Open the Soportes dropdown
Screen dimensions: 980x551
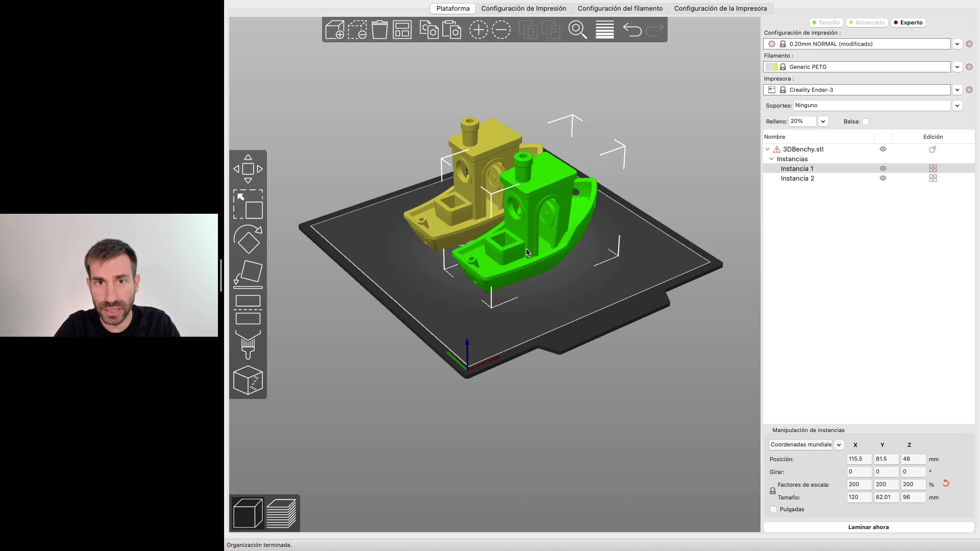click(957, 106)
